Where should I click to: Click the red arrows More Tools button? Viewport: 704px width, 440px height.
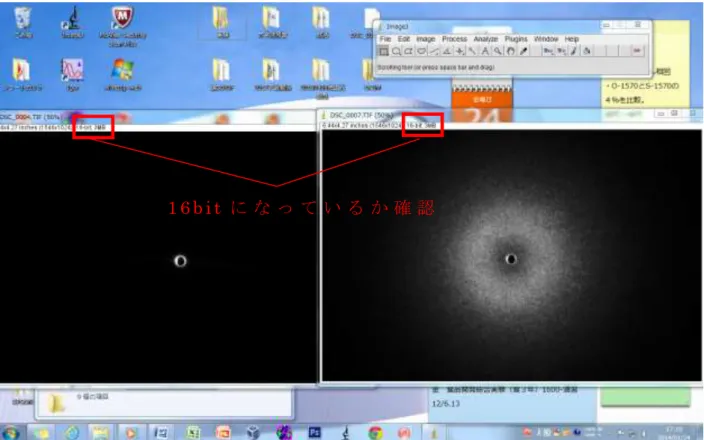(637, 51)
